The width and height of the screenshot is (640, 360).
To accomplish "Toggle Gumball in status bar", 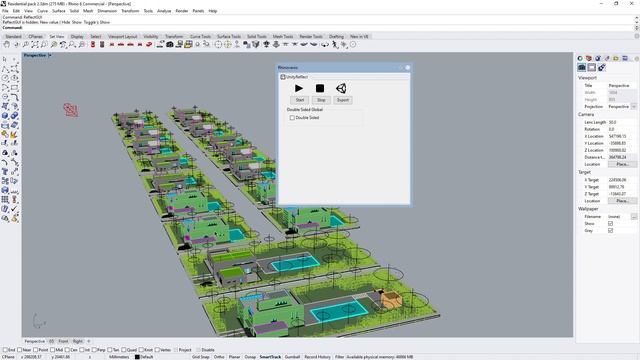I will [x=292, y=357].
